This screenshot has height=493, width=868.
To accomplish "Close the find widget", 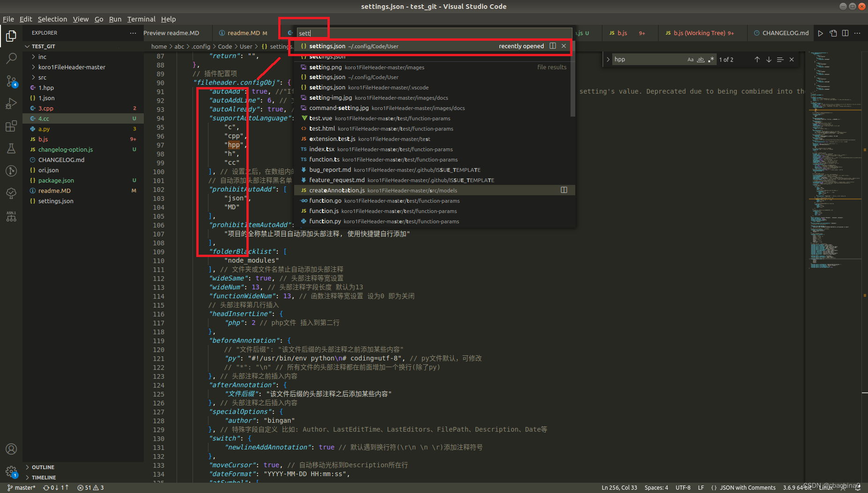I will (x=792, y=59).
